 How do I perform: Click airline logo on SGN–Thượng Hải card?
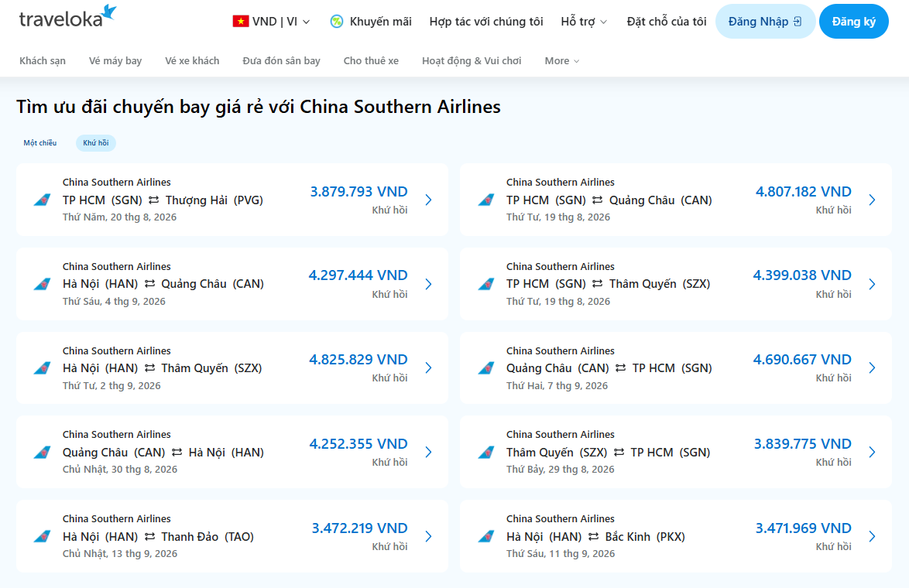(x=43, y=200)
